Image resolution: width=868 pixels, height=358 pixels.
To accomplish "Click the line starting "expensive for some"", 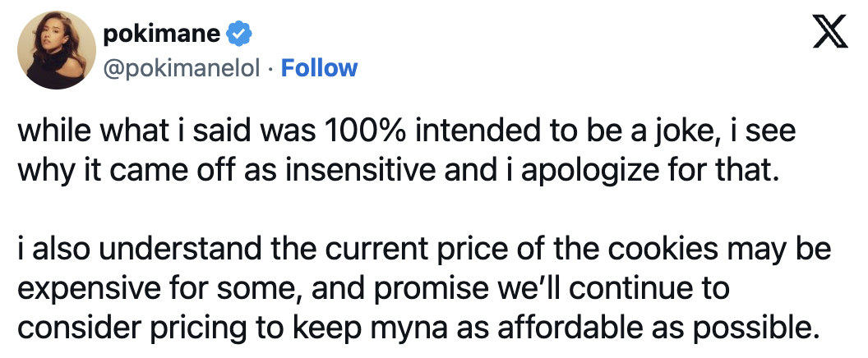I will coord(373,289).
